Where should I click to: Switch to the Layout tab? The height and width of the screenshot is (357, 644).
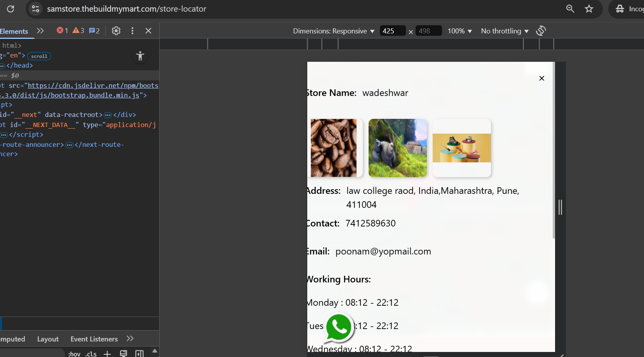(x=48, y=339)
